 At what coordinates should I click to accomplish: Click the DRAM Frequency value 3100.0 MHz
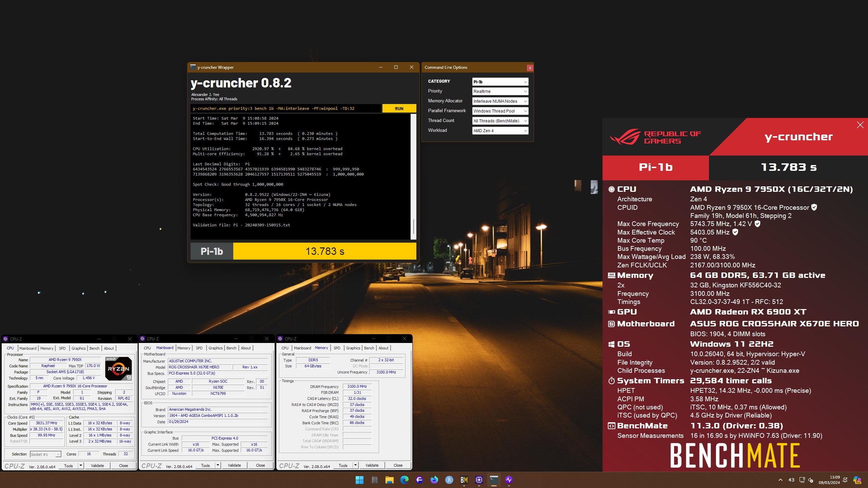tap(357, 386)
